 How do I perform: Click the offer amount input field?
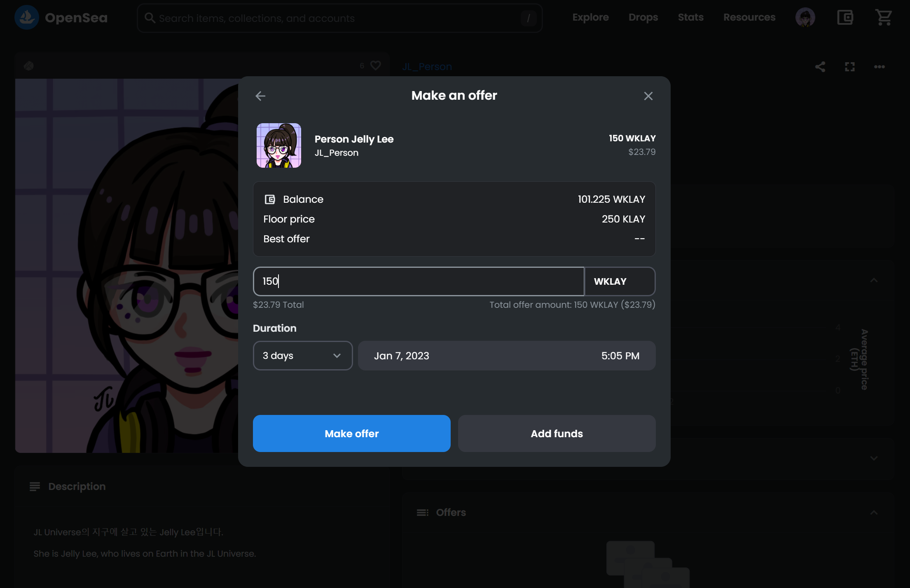(x=418, y=281)
